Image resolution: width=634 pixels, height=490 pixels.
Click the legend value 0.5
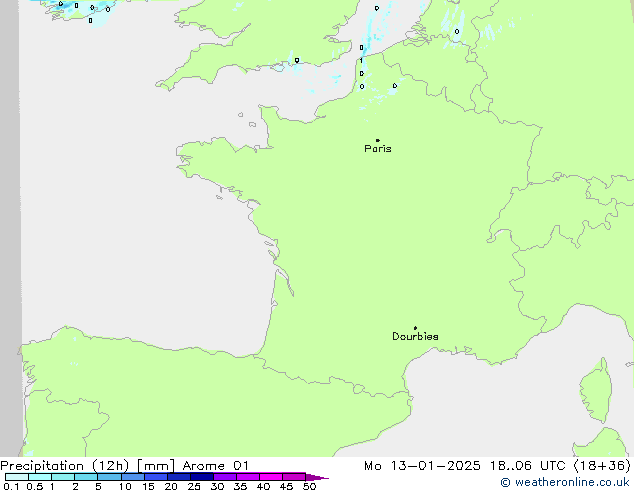click(35, 486)
